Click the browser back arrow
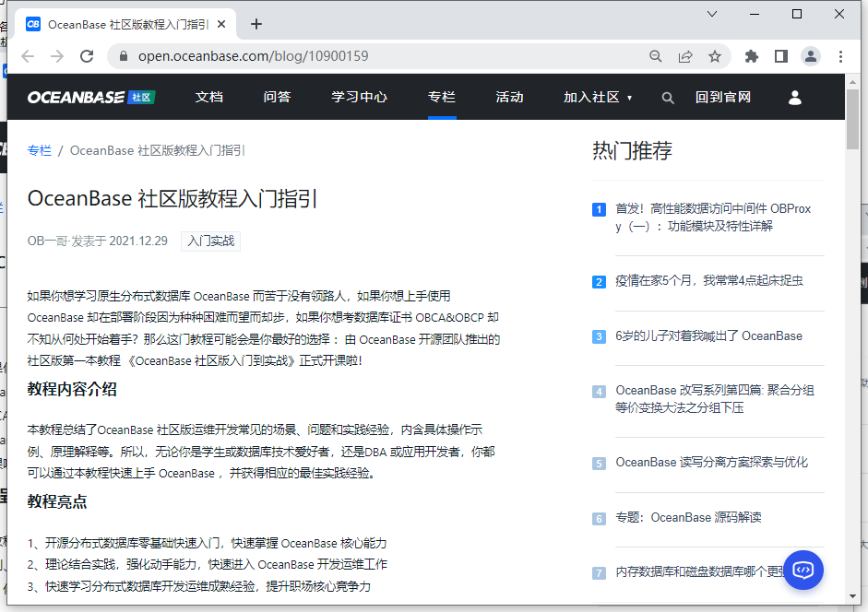The height and width of the screenshot is (612, 868). pyautogui.click(x=28, y=56)
